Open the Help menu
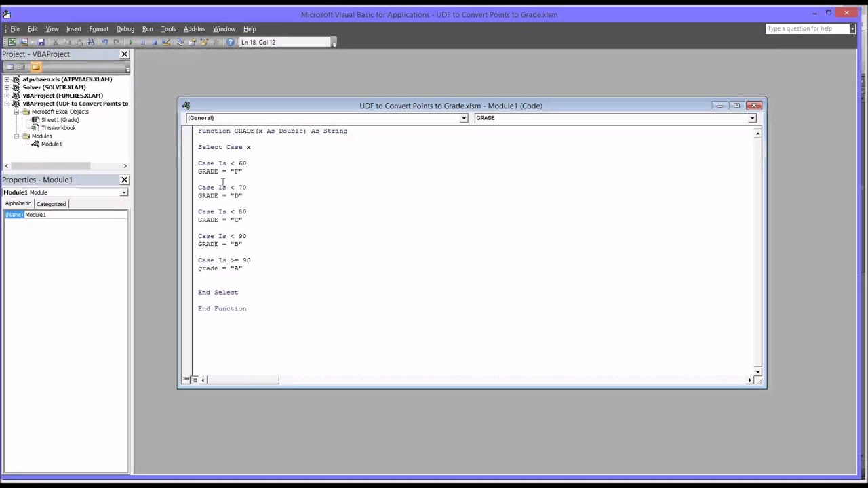Image resolution: width=868 pixels, height=488 pixels. [x=250, y=28]
